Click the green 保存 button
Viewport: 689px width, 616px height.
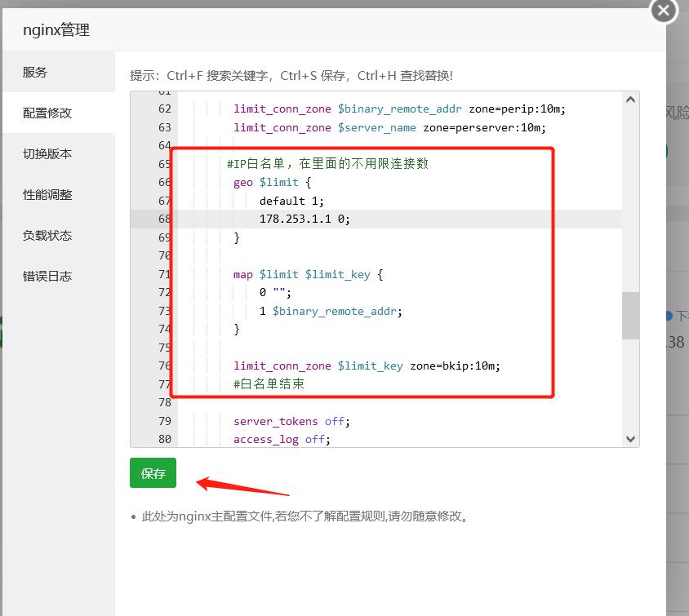pos(153,473)
